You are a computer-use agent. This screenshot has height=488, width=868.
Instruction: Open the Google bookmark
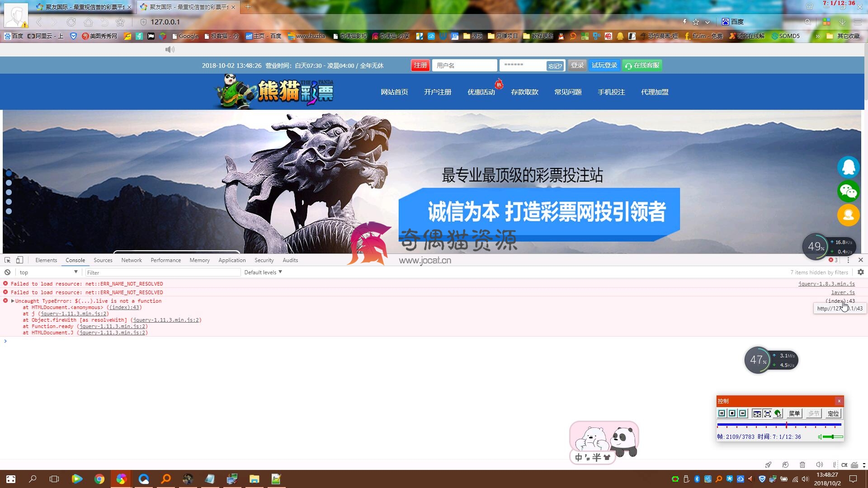pos(185,36)
